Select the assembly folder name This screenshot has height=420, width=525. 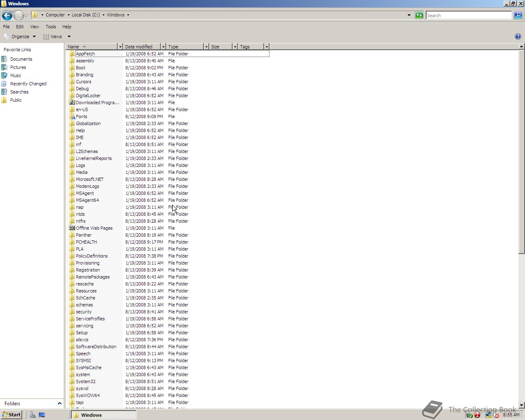[x=85, y=61]
